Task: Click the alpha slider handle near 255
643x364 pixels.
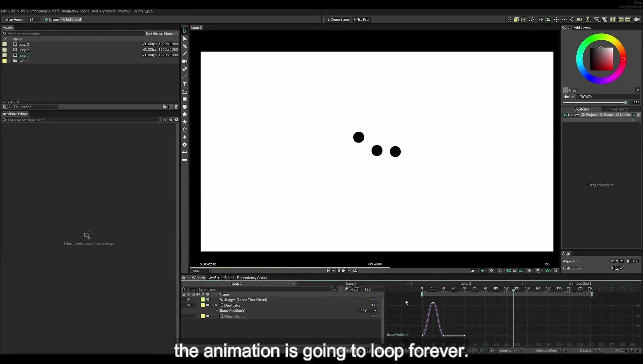Action: [625, 103]
